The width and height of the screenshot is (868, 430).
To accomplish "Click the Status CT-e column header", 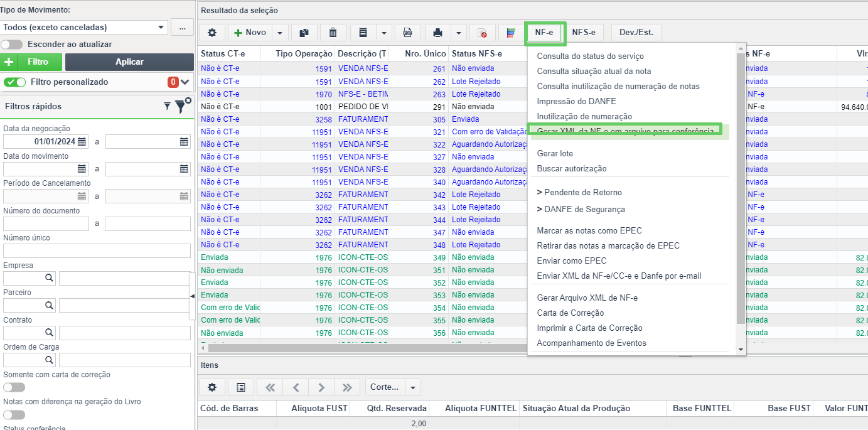I will pos(229,54).
